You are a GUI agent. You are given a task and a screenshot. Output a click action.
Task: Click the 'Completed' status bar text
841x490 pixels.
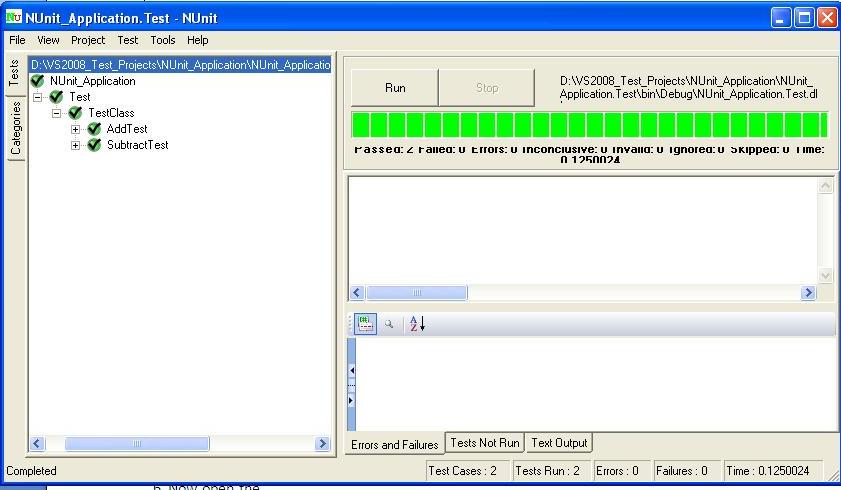point(31,471)
